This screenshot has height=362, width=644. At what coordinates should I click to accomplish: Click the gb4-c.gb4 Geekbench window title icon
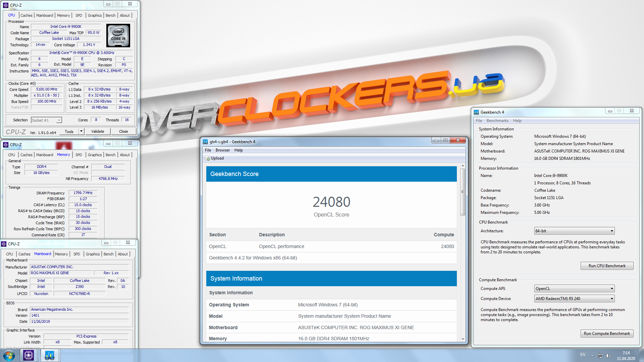[205, 142]
